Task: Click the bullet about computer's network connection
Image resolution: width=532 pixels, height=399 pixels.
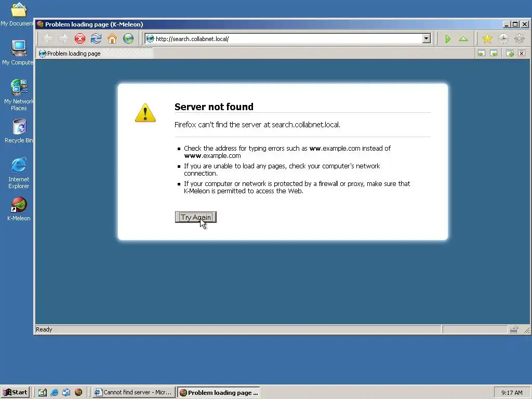Action: coord(282,170)
